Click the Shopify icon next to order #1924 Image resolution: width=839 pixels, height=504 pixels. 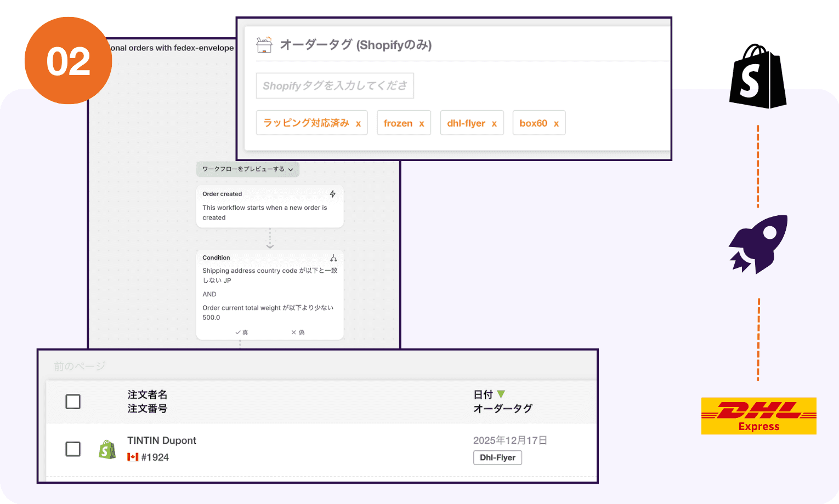coord(107,449)
